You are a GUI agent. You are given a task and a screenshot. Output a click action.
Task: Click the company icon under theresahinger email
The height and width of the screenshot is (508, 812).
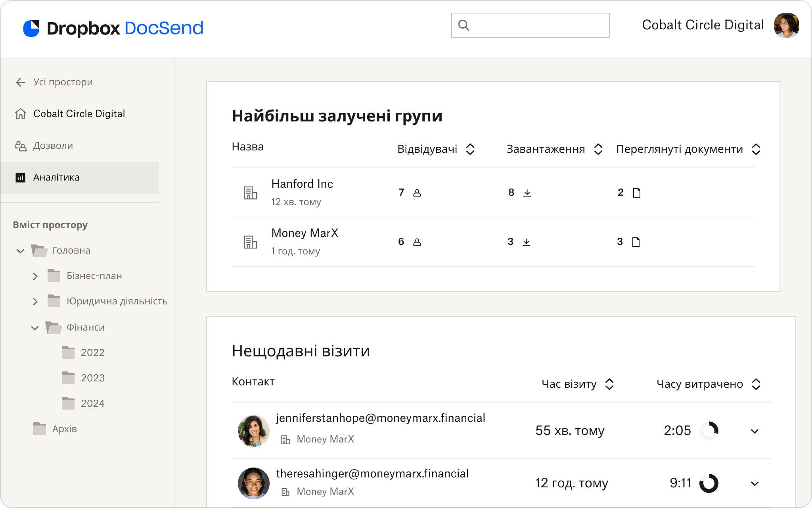tap(285, 492)
